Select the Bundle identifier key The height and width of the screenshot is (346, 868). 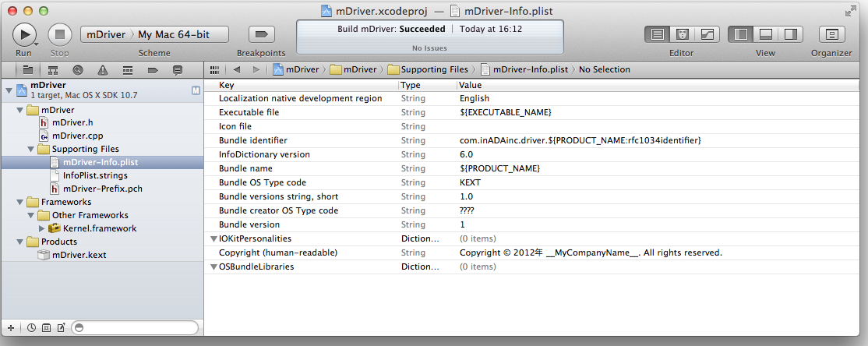point(253,140)
